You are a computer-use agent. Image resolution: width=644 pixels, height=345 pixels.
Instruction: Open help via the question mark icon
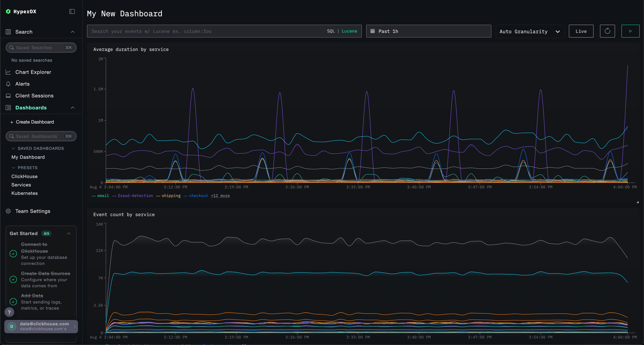click(x=9, y=312)
